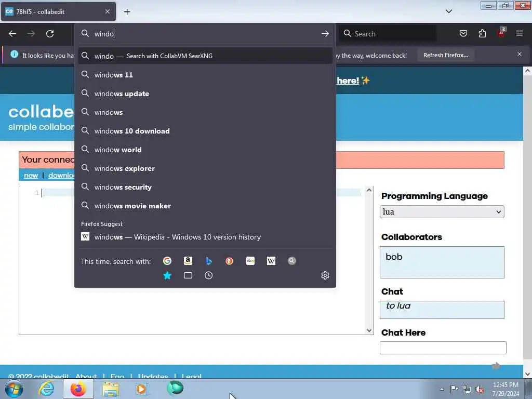Click the Firefox taskbar icon

pyautogui.click(x=78, y=389)
